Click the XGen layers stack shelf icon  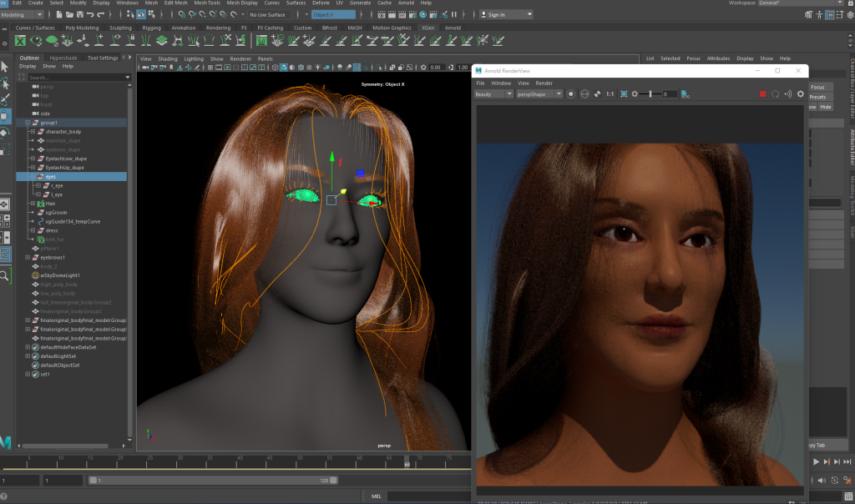tap(162, 40)
